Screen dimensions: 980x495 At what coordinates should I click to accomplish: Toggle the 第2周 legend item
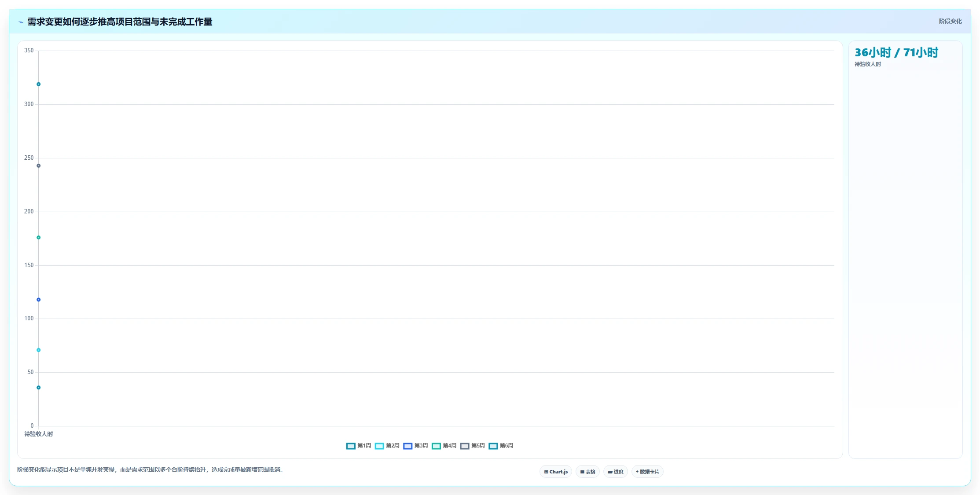pyautogui.click(x=387, y=446)
